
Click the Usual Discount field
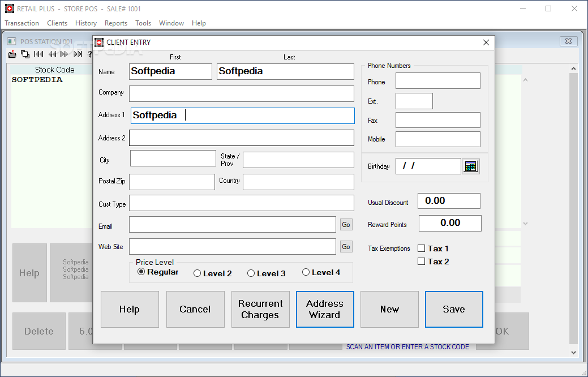click(x=449, y=201)
